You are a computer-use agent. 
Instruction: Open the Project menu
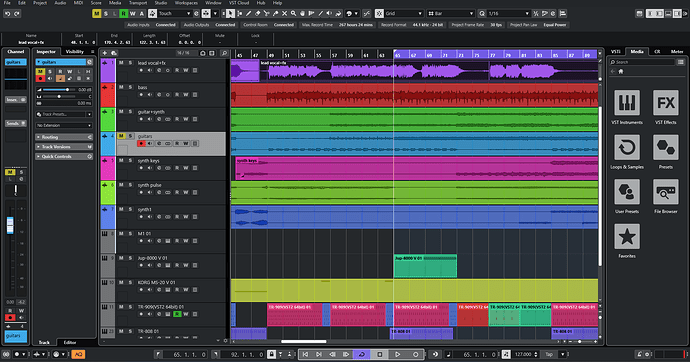(x=40, y=3)
